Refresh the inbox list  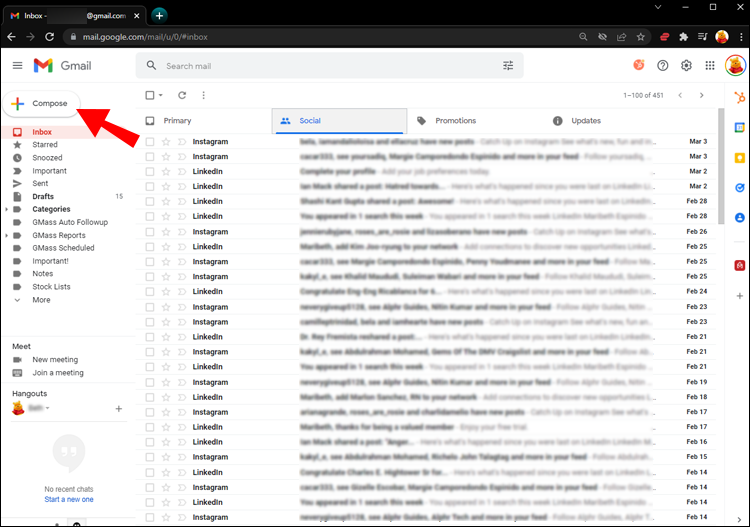click(182, 95)
